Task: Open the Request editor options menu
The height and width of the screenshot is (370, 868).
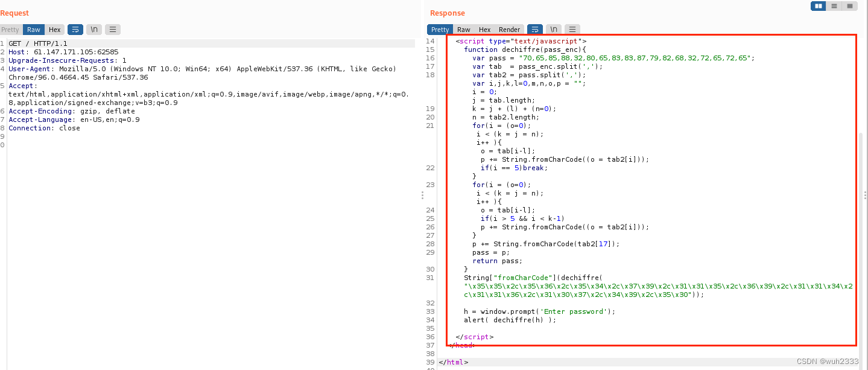Action: pos(112,29)
